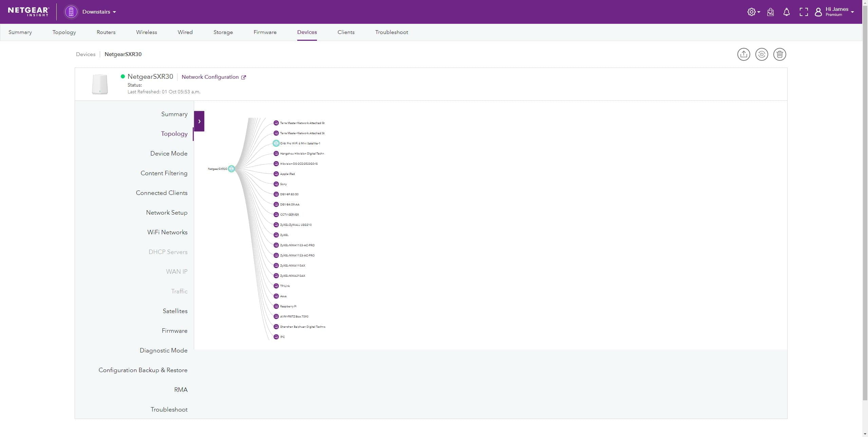Click the reboot device icon
868x437 pixels.
tap(761, 54)
